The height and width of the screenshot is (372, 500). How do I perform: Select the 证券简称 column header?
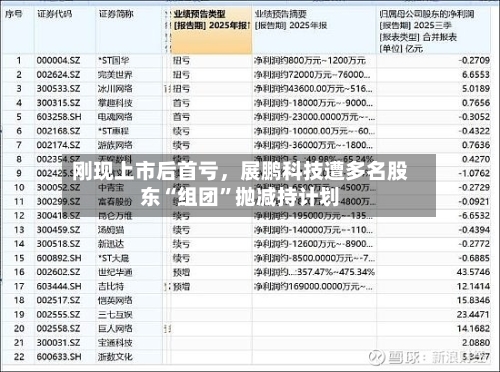116,14
